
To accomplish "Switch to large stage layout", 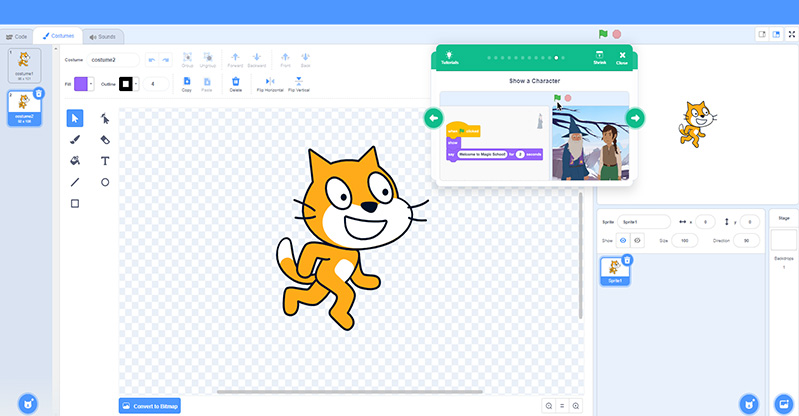I will click(776, 34).
